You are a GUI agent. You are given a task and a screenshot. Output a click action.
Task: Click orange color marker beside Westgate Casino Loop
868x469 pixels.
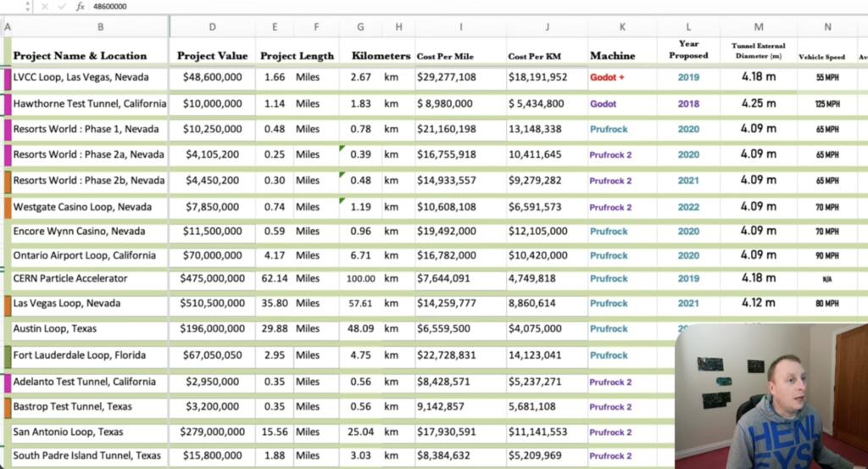(8, 207)
